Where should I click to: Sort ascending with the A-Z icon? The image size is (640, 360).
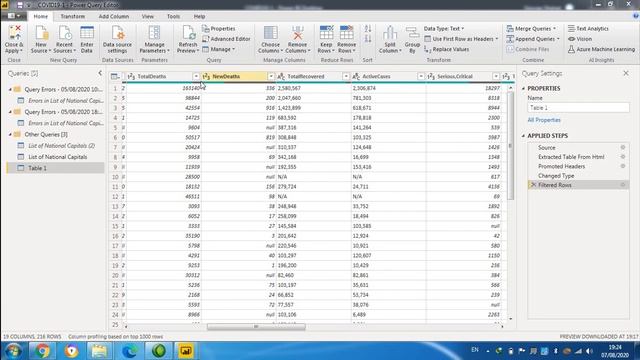point(368,29)
